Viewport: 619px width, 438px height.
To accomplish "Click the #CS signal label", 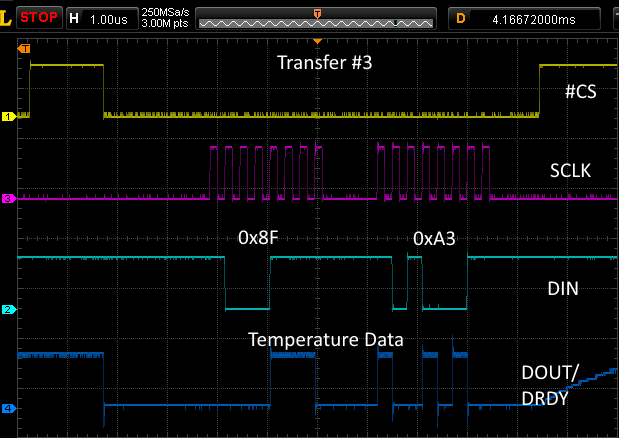I will (580, 92).
